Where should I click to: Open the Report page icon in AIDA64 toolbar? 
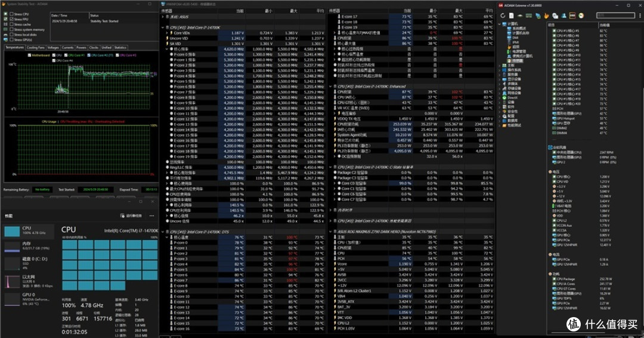point(512,16)
